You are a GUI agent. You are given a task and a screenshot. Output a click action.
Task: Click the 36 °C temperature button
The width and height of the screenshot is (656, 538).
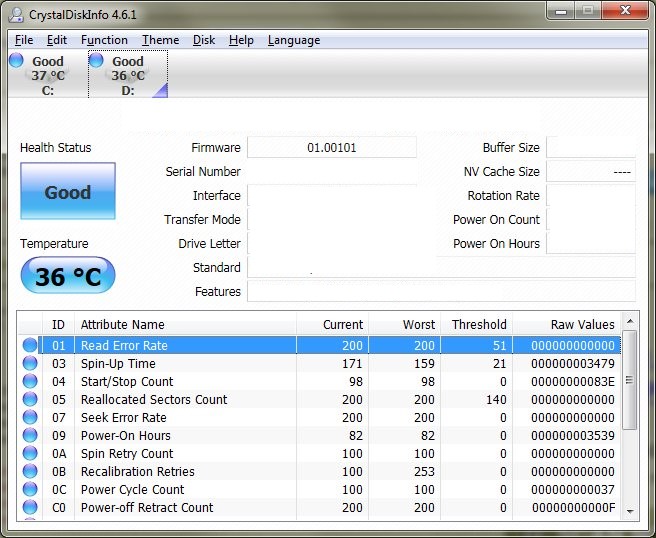(68, 276)
